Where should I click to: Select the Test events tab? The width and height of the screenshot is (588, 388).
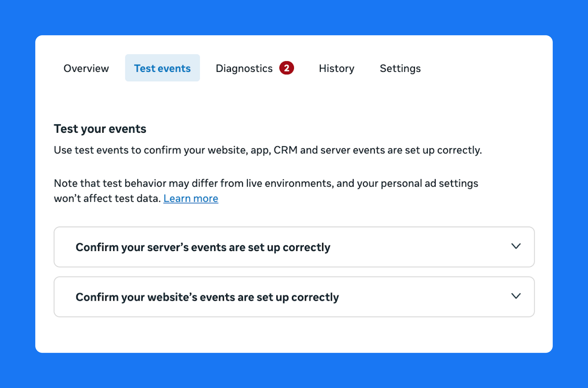point(162,68)
